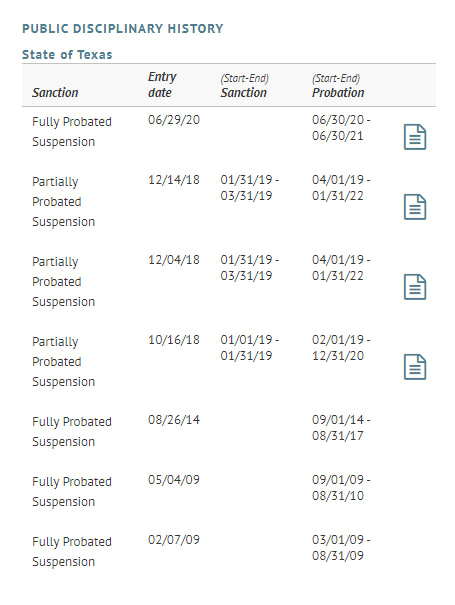Click the 05/04/09 entry date
The image size is (455, 605).
pyautogui.click(x=174, y=480)
